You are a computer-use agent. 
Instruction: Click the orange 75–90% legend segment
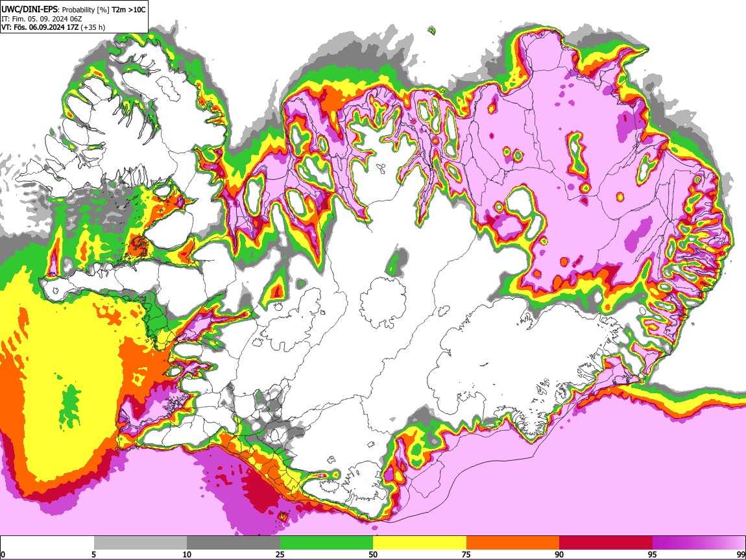coord(513,543)
